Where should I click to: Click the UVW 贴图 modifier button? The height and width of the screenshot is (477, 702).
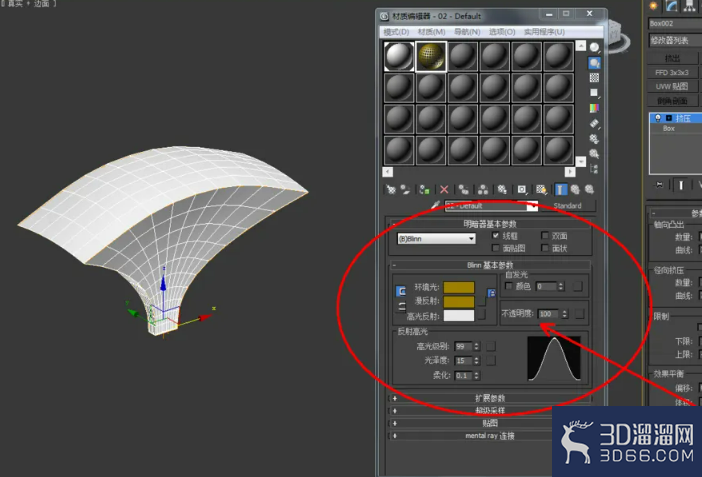coord(672,87)
